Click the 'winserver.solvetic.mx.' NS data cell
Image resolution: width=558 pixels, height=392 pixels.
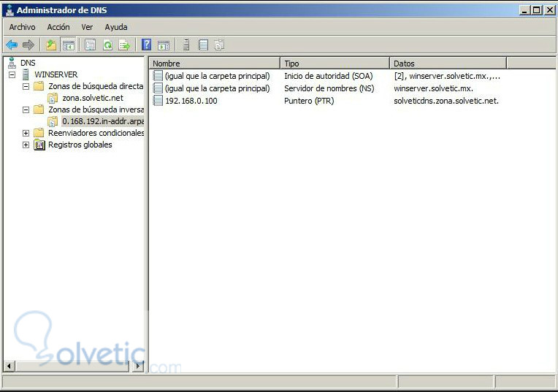(433, 88)
